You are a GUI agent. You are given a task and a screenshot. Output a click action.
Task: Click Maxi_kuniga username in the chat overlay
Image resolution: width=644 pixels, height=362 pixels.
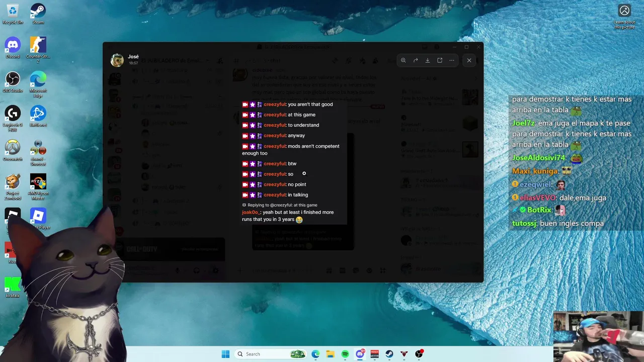(535, 171)
